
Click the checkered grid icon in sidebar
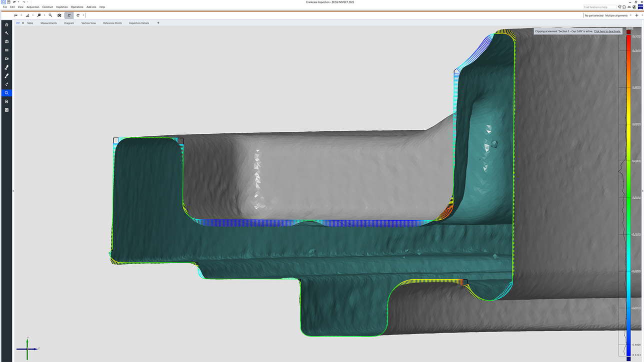point(6,110)
